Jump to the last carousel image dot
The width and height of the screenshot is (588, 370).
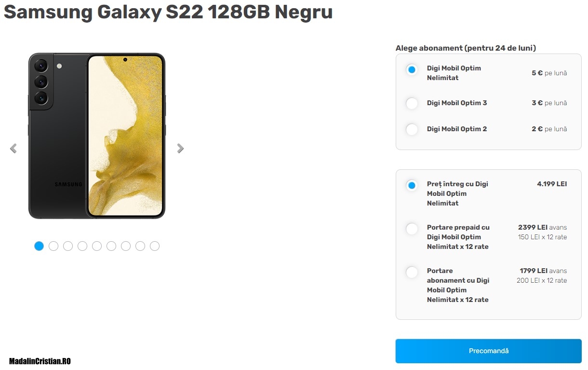tap(155, 246)
